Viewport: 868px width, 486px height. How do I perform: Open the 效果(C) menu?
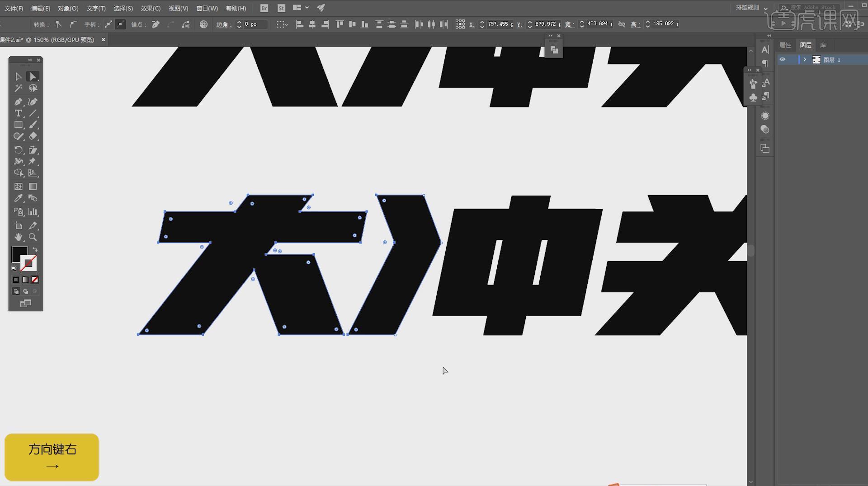click(x=151, y=8)
